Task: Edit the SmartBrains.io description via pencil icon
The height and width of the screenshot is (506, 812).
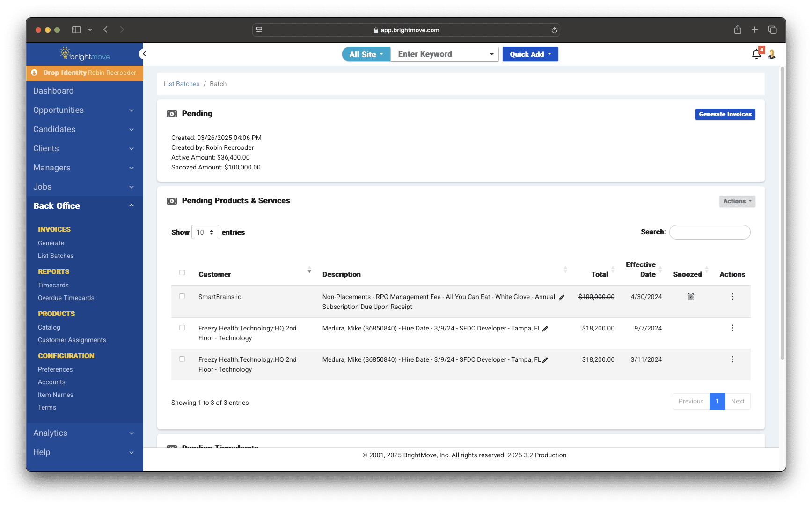Action: click(x=561, y=297)
